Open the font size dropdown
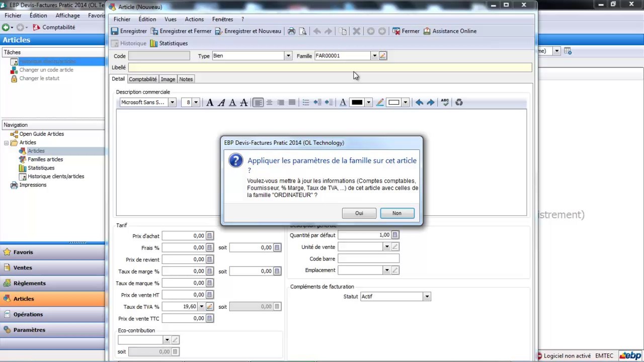The image size is (644, 362). 196,103
